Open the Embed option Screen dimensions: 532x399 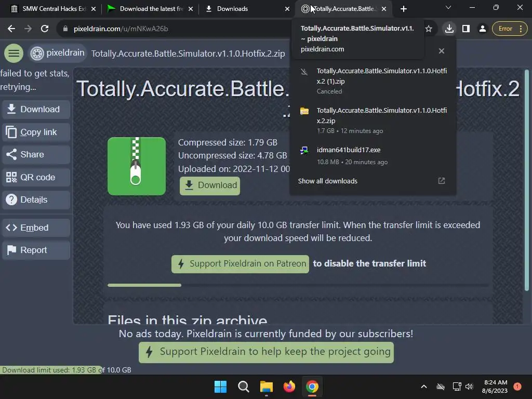pos(36,228)
